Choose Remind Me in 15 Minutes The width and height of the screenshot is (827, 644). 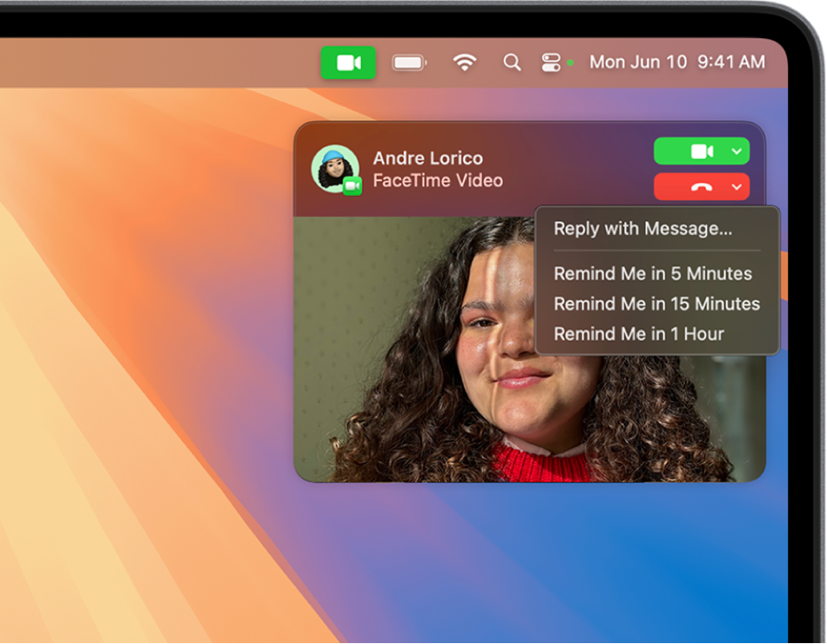(656, 303)
